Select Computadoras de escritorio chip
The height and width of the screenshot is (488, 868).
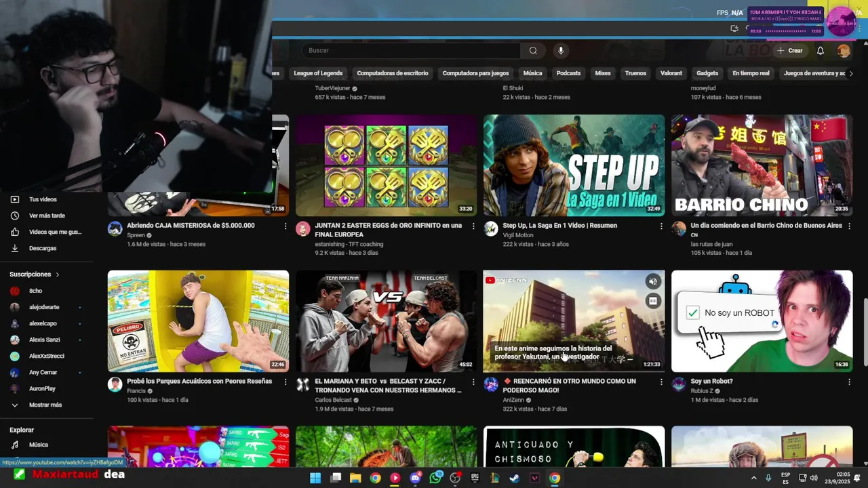click(x=393, y=73)
